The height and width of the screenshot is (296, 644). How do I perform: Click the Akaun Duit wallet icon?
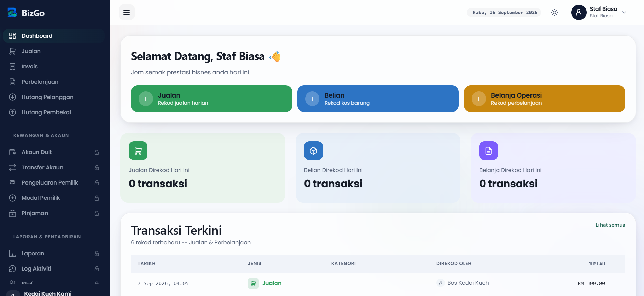pos(13,152)
